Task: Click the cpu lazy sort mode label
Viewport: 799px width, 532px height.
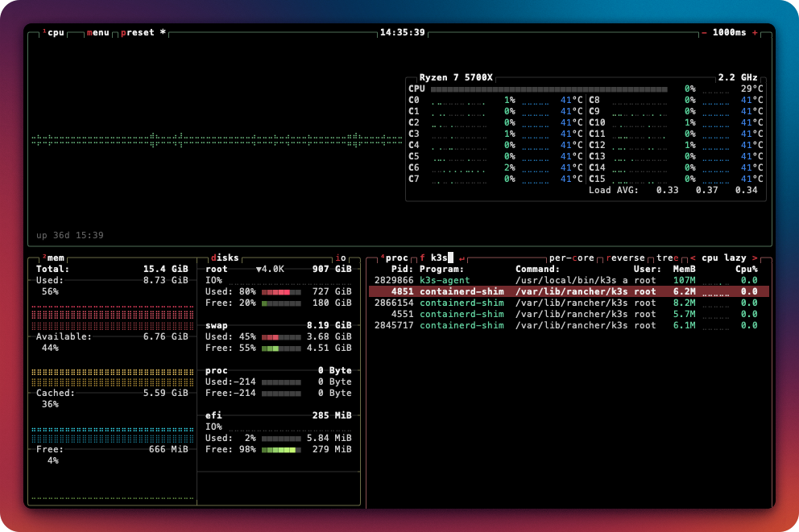Action: (723, 258)
